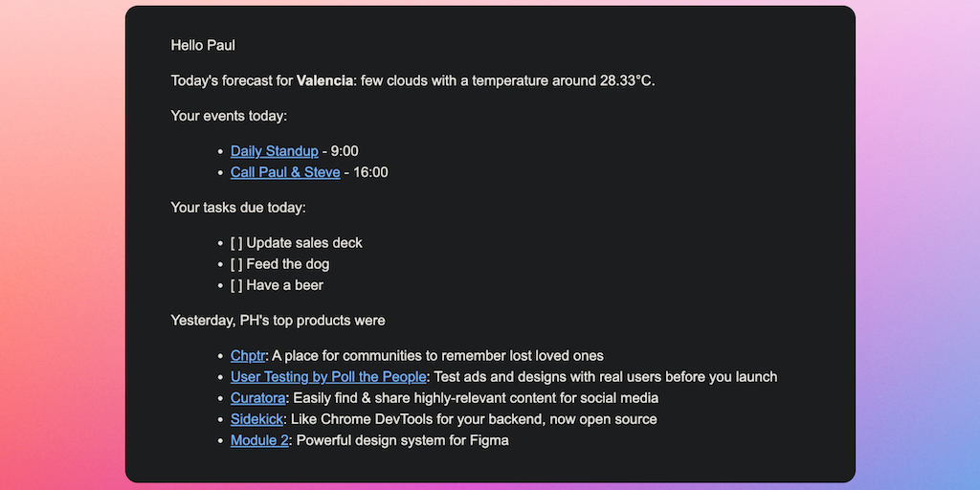980x490 pixels.
Task: Select the 16:00 call time
Action: [x=369, y=172]
